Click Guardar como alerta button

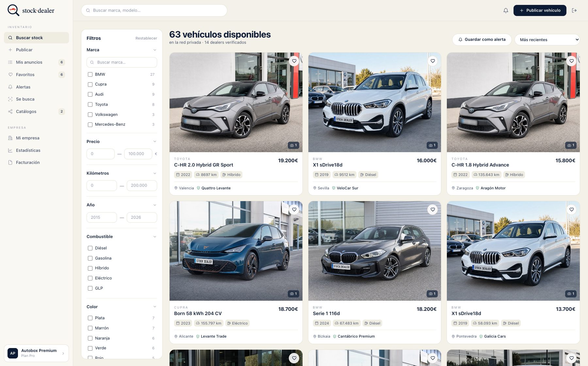click(x=482, y=40)
